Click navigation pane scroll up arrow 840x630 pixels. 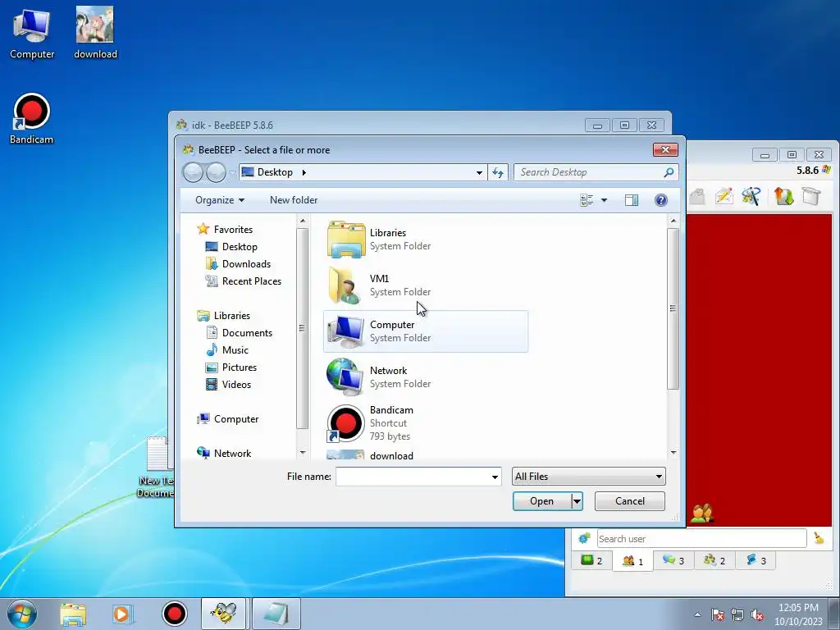click(303, 221)
